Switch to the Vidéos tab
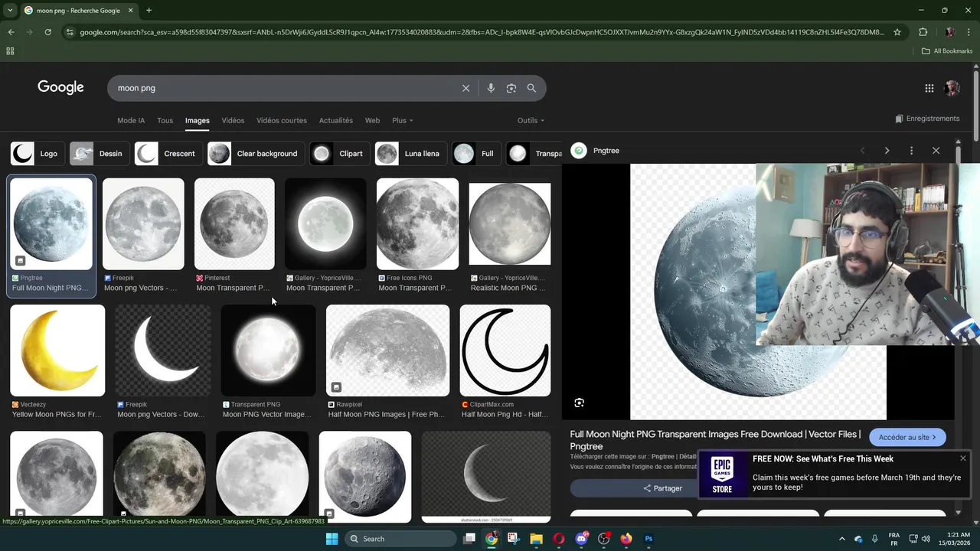The height and width of the screenshot is (551, 980). click(233, 121)
